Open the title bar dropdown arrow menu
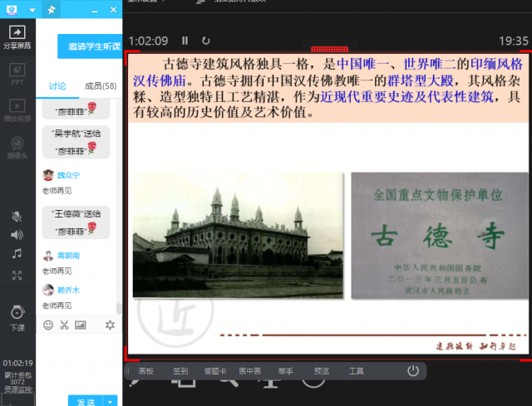Screen dimensions: 532x406 [32, 10]
